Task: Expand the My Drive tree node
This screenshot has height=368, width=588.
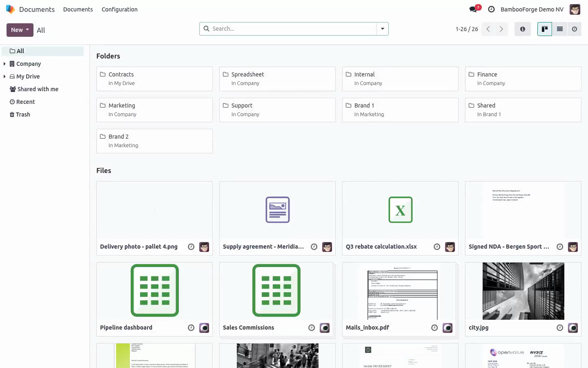Action: click(x=4, y=77)
